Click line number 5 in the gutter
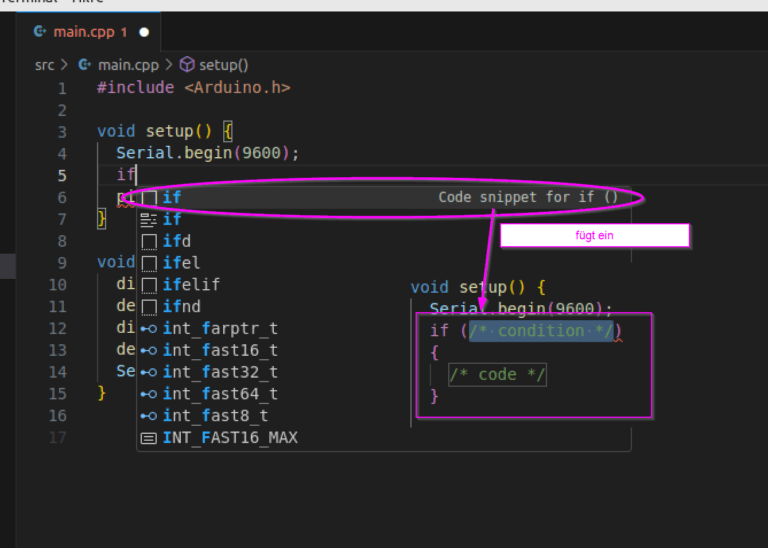Image resolution: width=768 pixels, height=548 pixels. (x=62, y=176)
